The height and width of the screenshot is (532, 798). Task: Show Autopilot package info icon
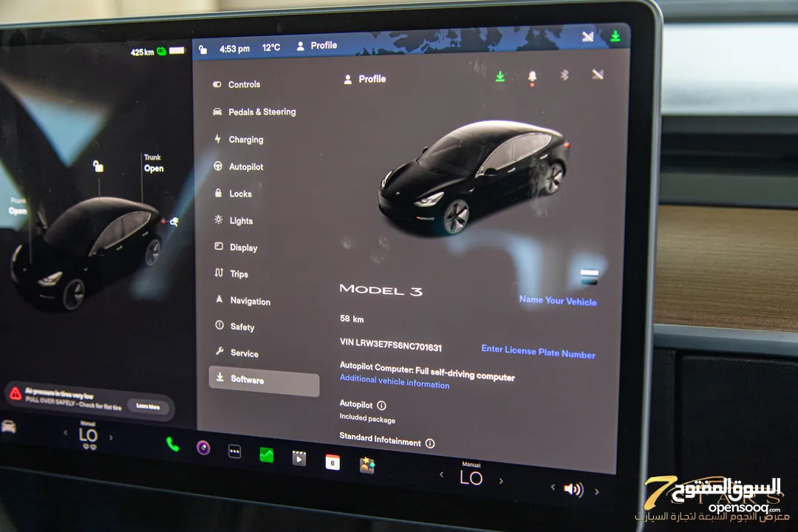[382, 406]
